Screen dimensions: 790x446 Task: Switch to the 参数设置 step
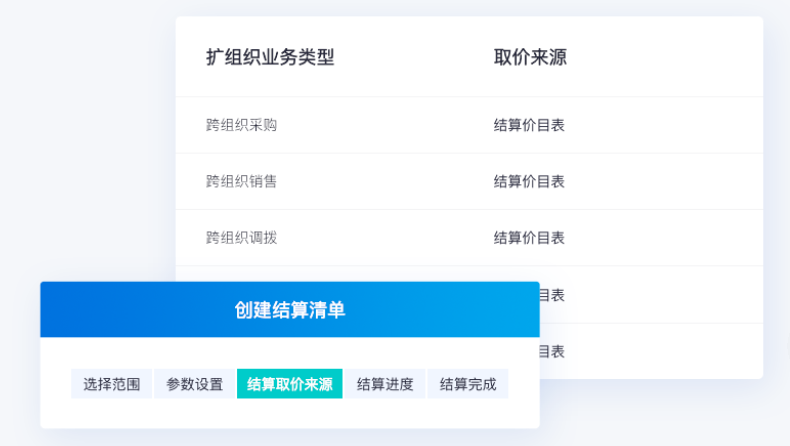194,384
